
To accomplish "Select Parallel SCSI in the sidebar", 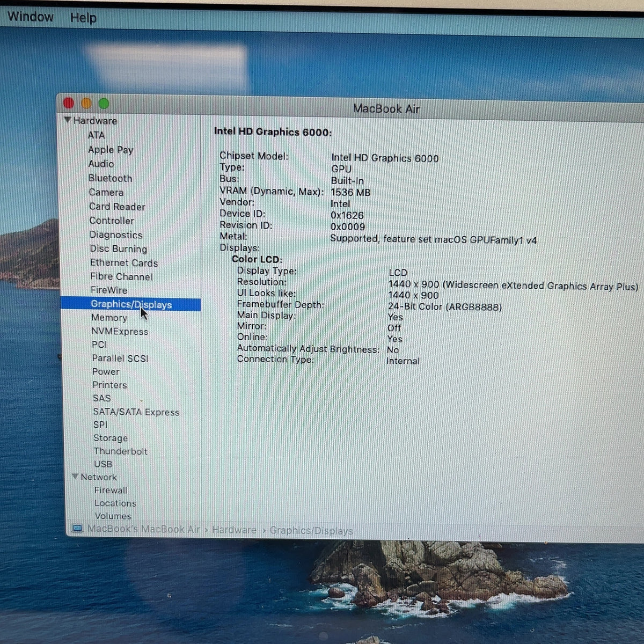I will click(x=120, y=358).
